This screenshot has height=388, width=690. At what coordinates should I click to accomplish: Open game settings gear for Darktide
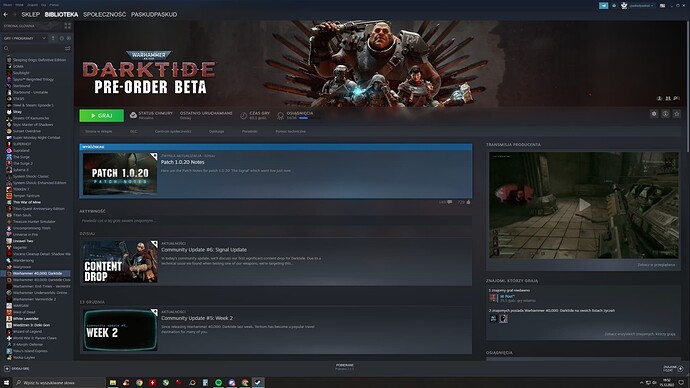(654, 114)
